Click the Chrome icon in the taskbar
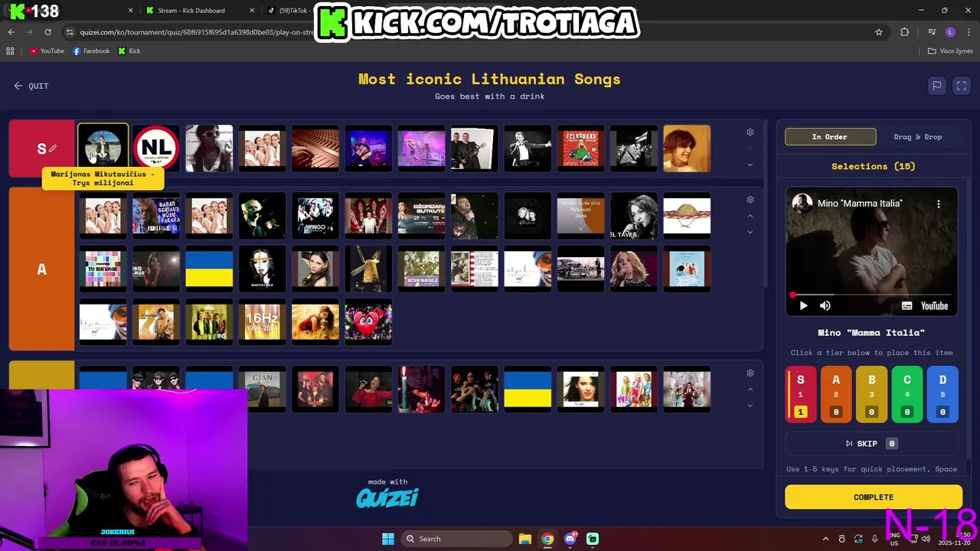 point(547,539)
